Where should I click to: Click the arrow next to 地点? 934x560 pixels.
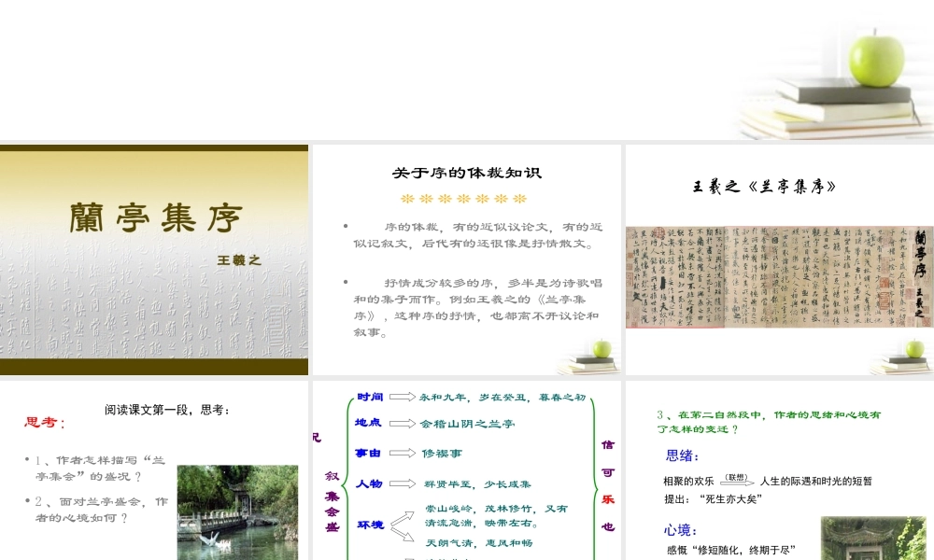pos(403,424)
